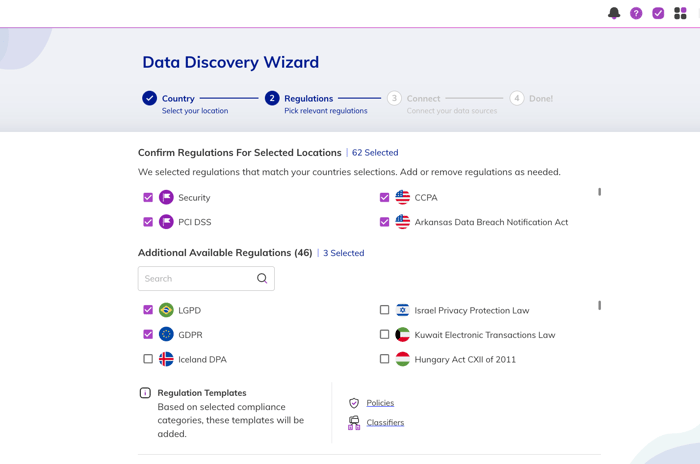Image resolution: width=700 pixels, height=464 pixels.
Task: Uncheck Arkansas Data Breach Notification Act checkbox
Action: pyautogui.click(x=384, y=222)
